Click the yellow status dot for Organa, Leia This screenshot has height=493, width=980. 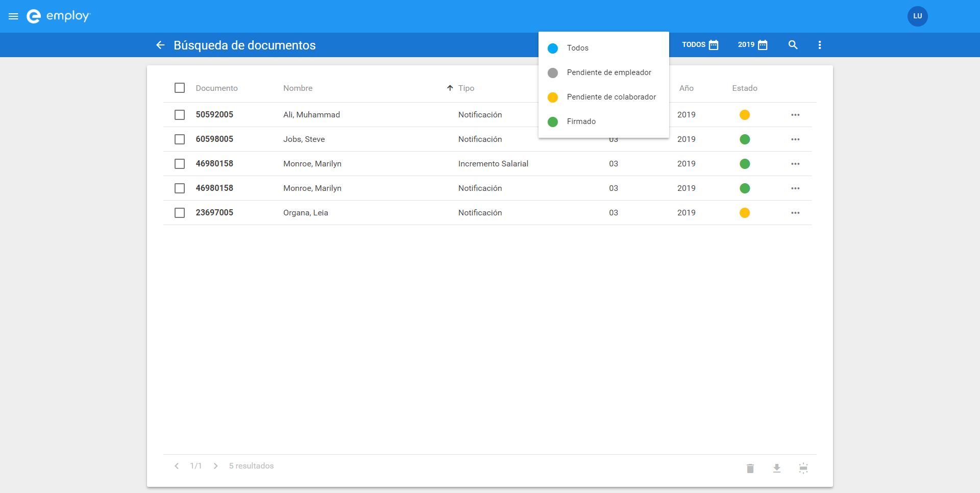(x=745, y=213)
